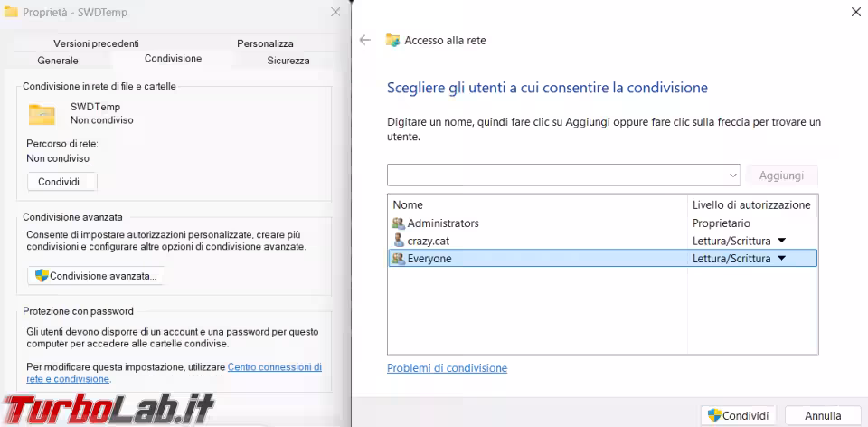This screenshot has height=427, width=868.
Task: Click the Everyone group icon
Action: [399, 258]
